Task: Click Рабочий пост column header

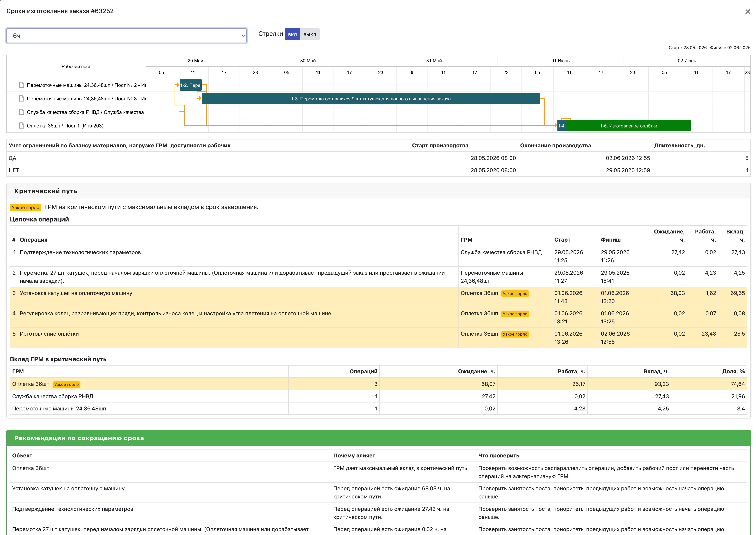Action: (76, 67)
